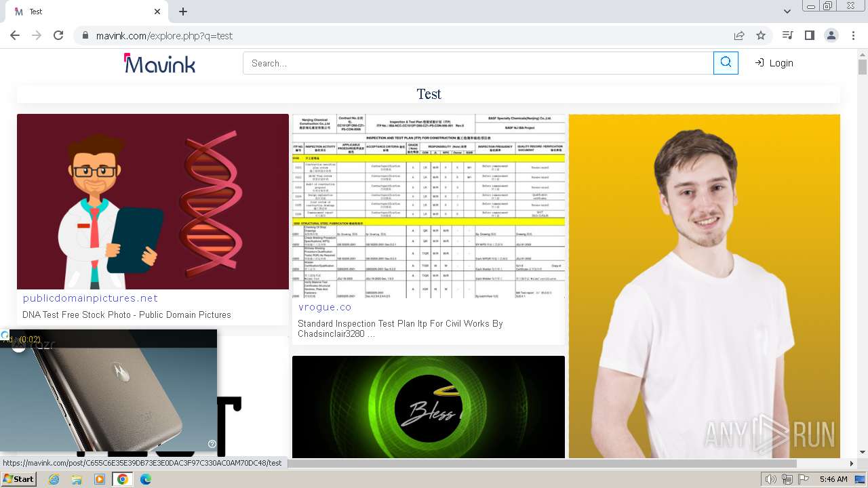Open Windows Media Player from taskbar

(x=100, y=479)
